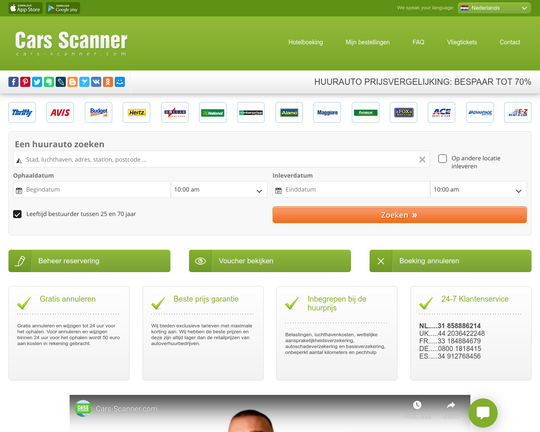Image resolution: width=540 pixels, height=432 pixels.
Task: Open the App Store download badge
Action: coord(25,8)
